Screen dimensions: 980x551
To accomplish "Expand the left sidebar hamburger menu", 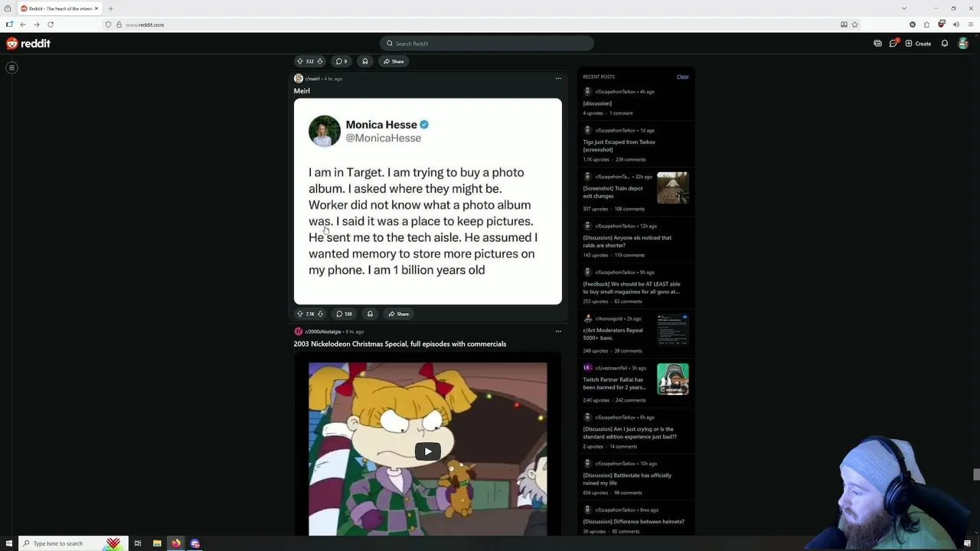I will (x=11, y=68).
